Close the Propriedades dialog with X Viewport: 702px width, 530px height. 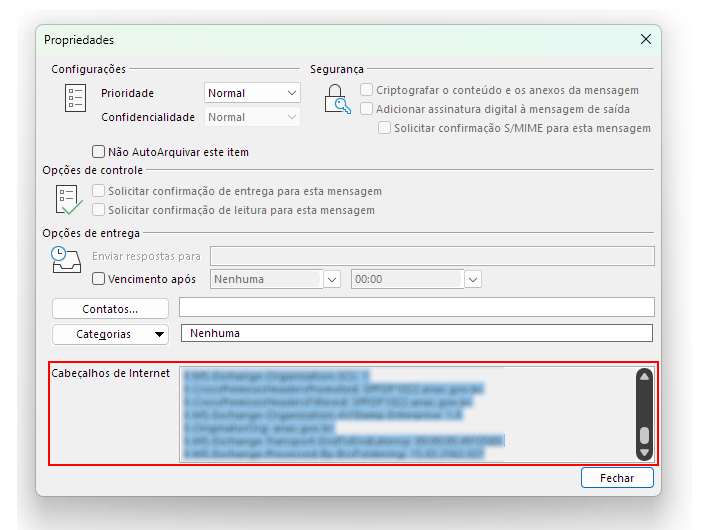coord(645,40)
